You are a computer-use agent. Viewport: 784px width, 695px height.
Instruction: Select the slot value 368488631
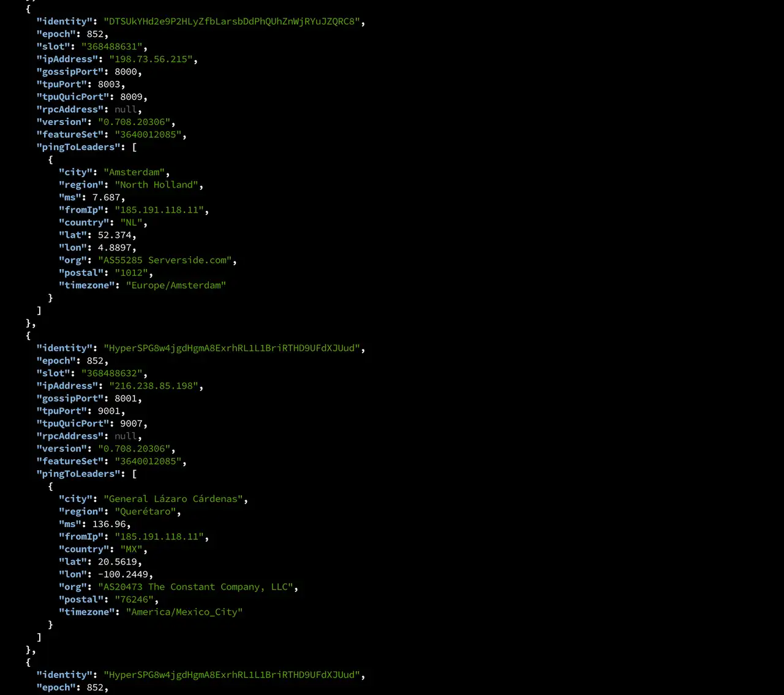coord(112,46)
